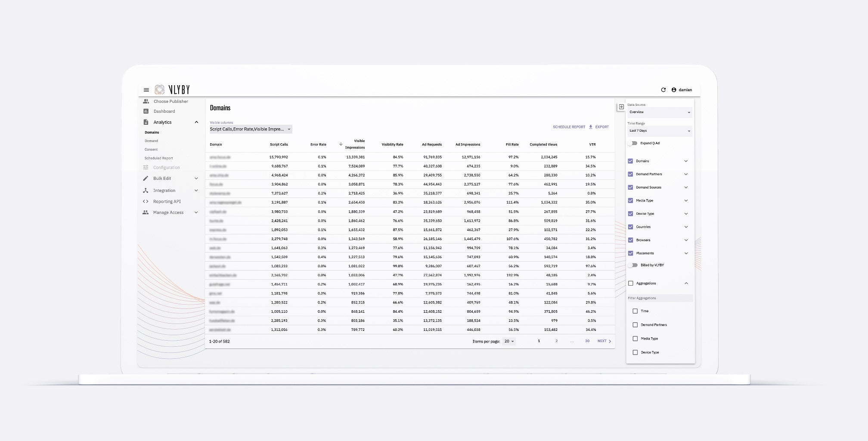Go to the Next page
Image resolution: width=868 pixels, height=441 pixels.
pyautogui.click(x=604, y=341)
